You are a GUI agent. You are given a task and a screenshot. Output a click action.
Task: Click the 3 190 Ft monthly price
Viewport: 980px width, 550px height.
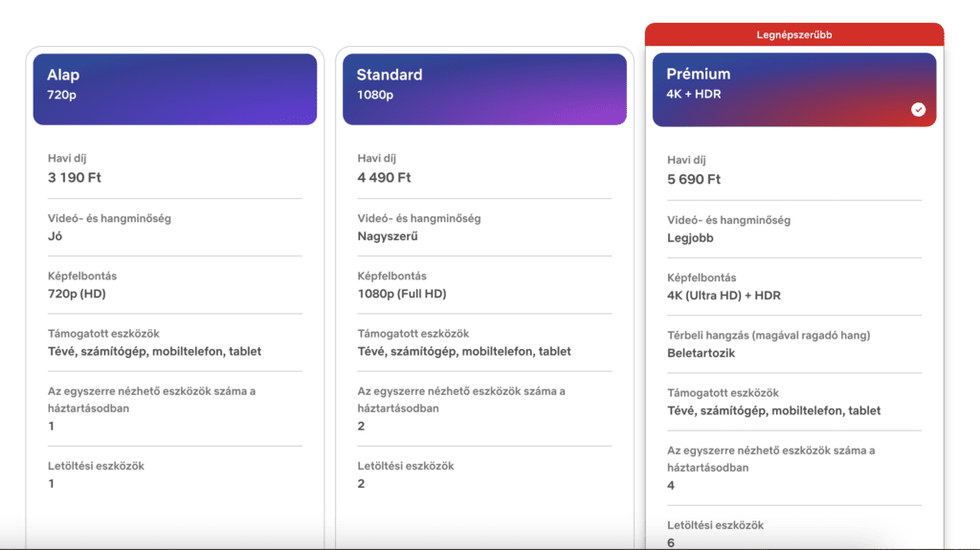point(75,178)
